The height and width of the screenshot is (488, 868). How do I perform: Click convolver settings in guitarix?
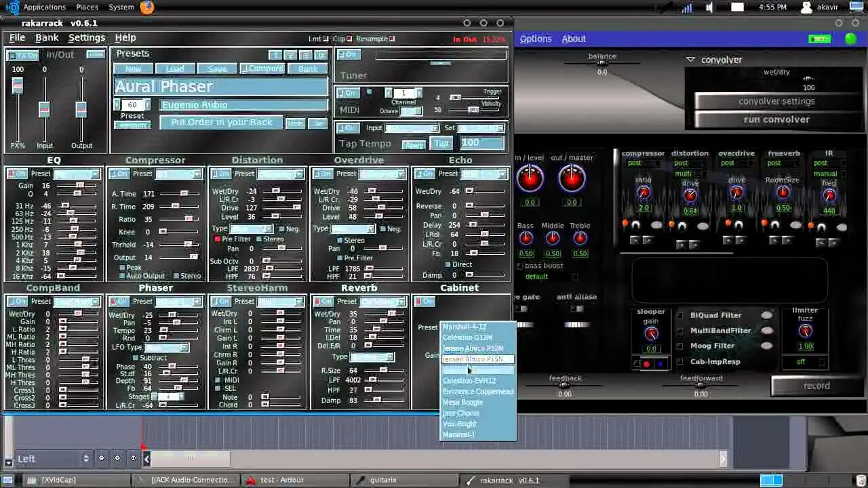pyautogui.click(x=776, y=102)
